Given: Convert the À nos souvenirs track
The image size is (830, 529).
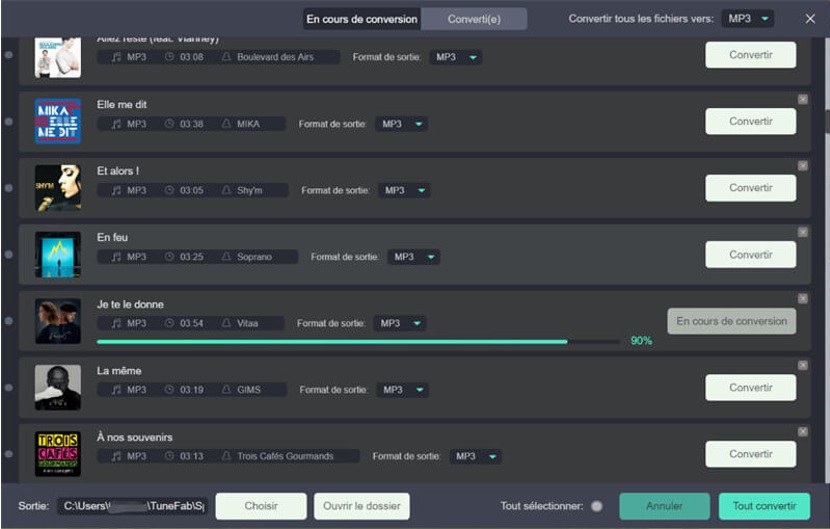Looking at the screenshot, I should coord(751,454).
